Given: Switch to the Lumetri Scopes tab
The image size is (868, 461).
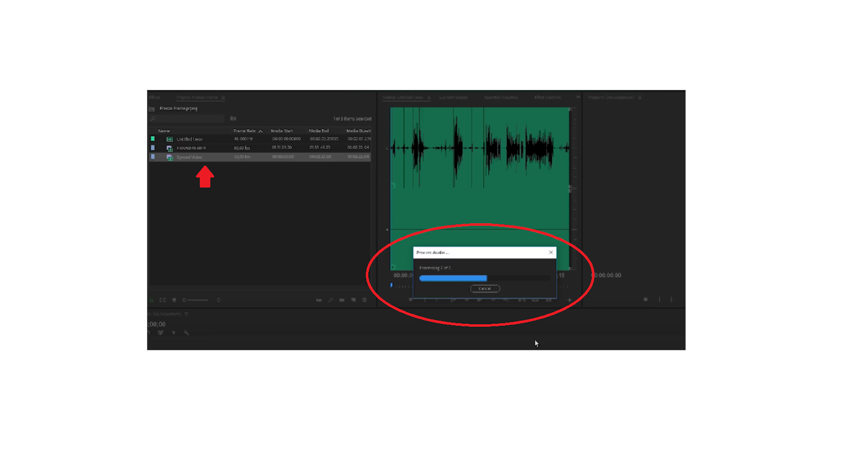Looking at the screenshot, I should click(454, 98).
